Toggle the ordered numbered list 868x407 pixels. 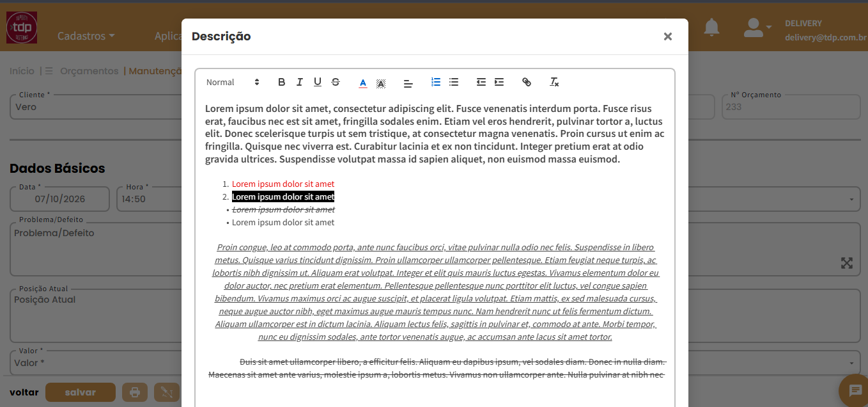(x=436, y=82)
